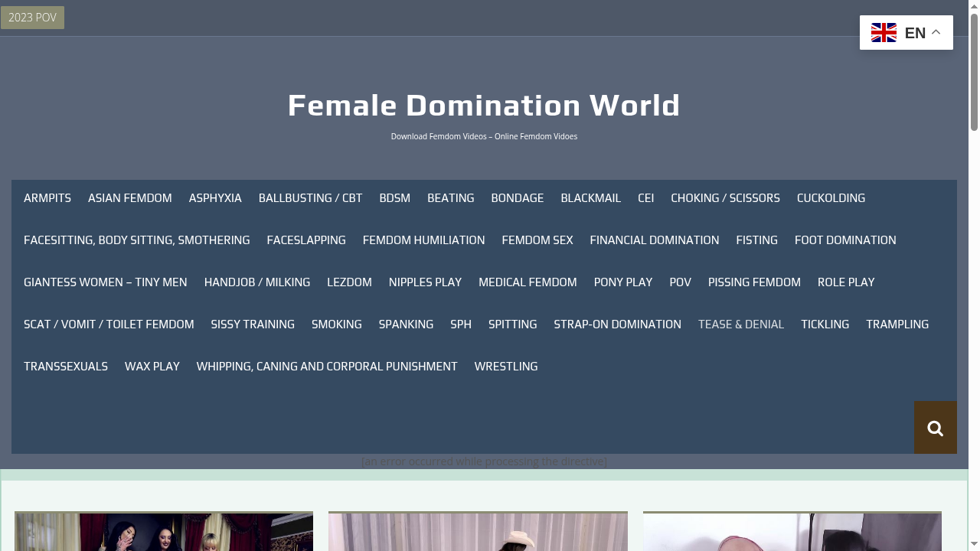Open the EN language dropdown
The height and width of the screenshot is (551, 980).
tap(915, 32)
